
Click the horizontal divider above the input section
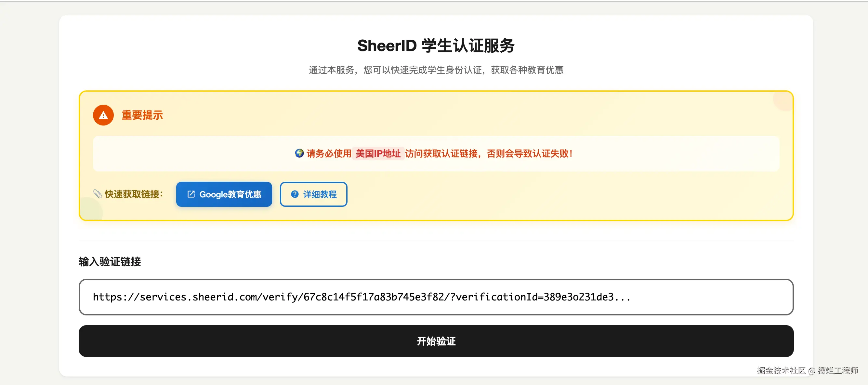[x=436, y=241]
